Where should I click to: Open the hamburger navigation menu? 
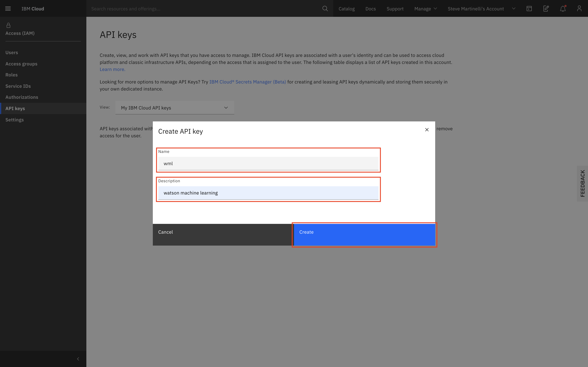(8, 9)
